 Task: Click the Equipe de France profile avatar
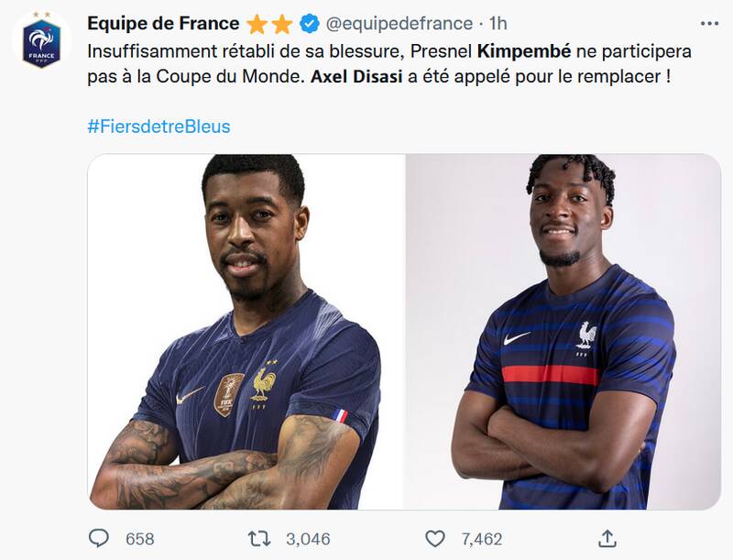[x=41, y=40]
